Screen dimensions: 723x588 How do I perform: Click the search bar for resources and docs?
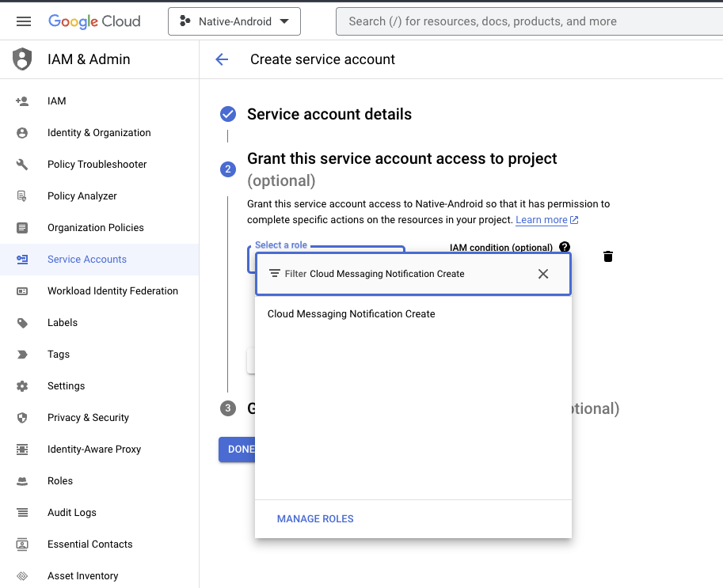[x=523, y=21]
